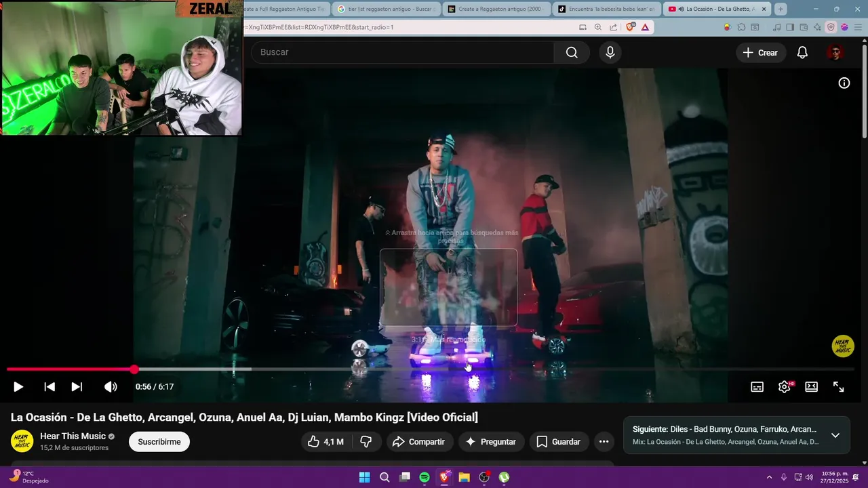This screenshot has height=488, width=868.
Task: Open browser extensions puzzle icon
Action: point(741,27)
